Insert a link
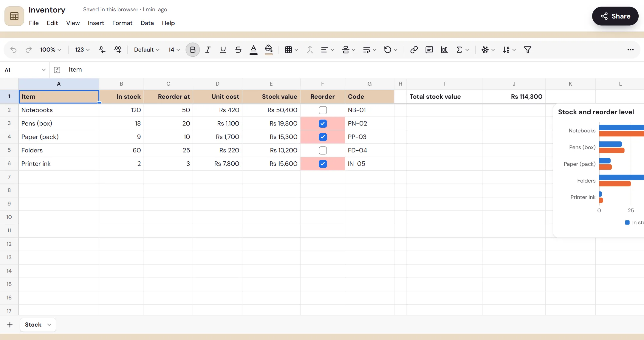The height and width of the screenshot is (340, 644). tap(414, 50)
